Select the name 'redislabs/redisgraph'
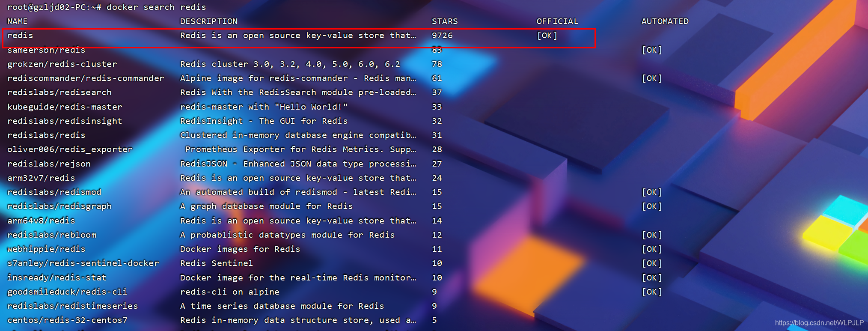This screenshot has width=868, height=331. pos(59,206)
